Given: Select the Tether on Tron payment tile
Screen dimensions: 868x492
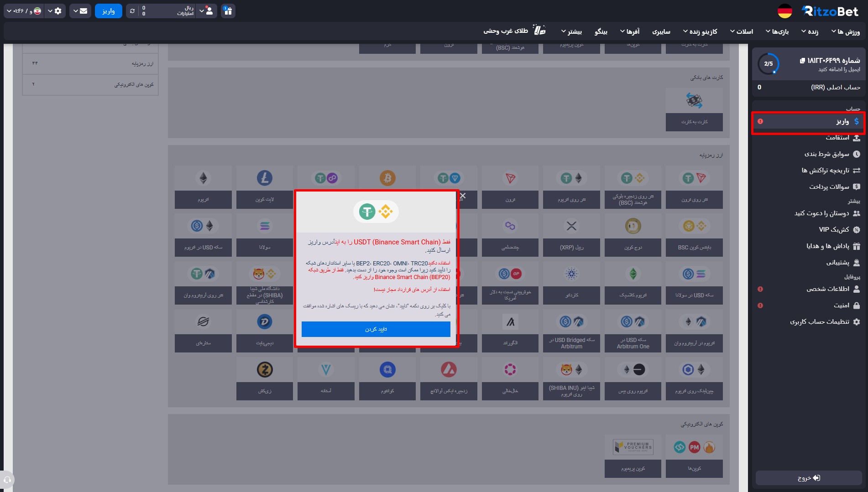Looking at the screenshot, I should (694, 187).
